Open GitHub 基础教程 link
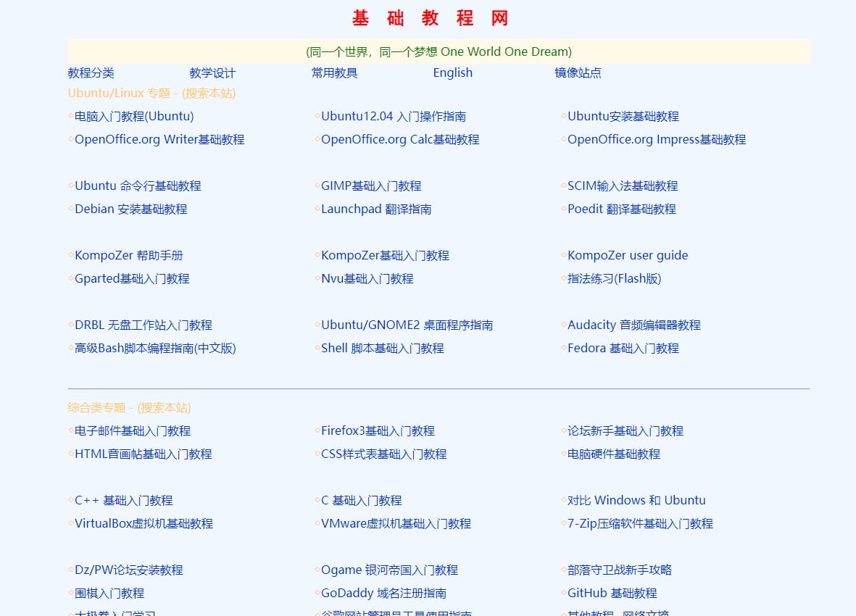Image resolution: width=856 pixels, height=616 pixels. click(612, 593)
